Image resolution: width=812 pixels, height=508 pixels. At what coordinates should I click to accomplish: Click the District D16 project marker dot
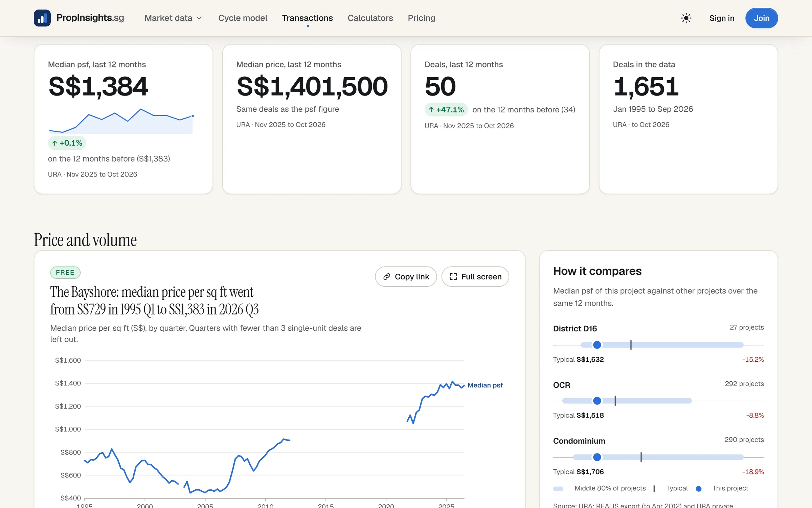click(597, 345)
